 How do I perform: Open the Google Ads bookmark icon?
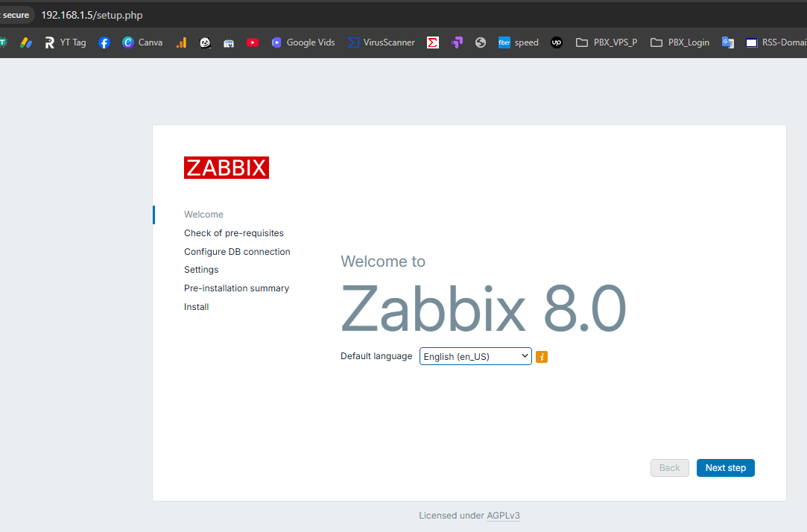click(26, 42)
